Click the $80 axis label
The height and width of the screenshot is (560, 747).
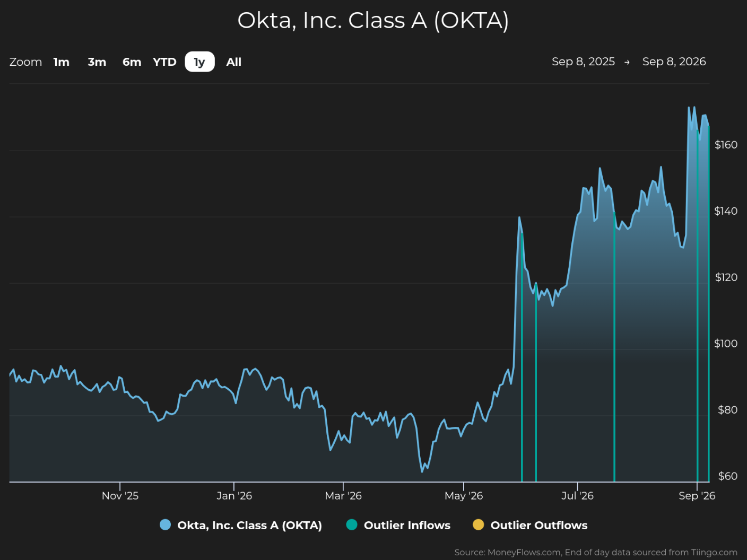tap(727, 410)
